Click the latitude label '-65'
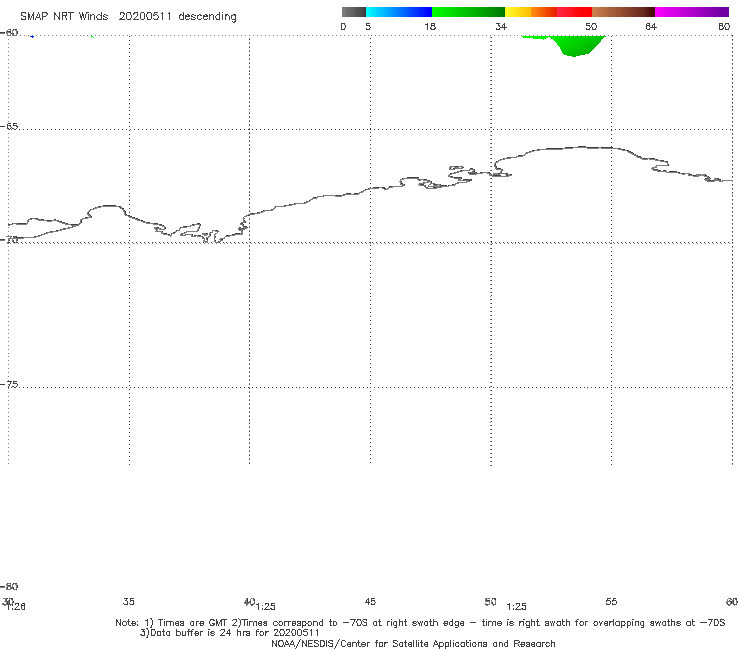Image resolution: width=740 pixels, height=650 pixels. coord(9,127)
